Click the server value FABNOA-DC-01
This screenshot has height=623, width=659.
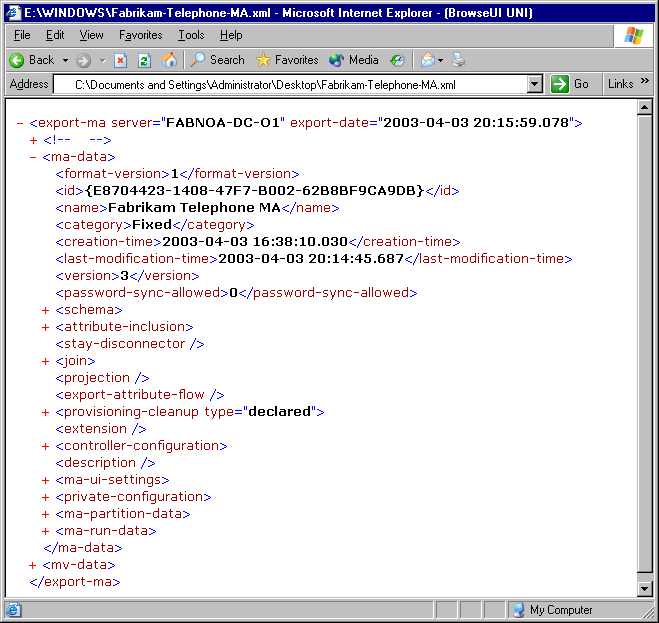click(x=223, y=123)
